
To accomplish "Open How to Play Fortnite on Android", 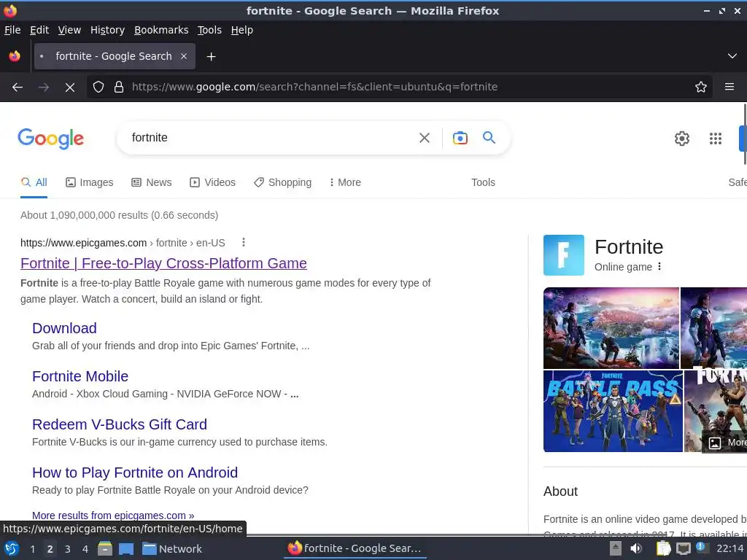I will [x=135, y=472].
